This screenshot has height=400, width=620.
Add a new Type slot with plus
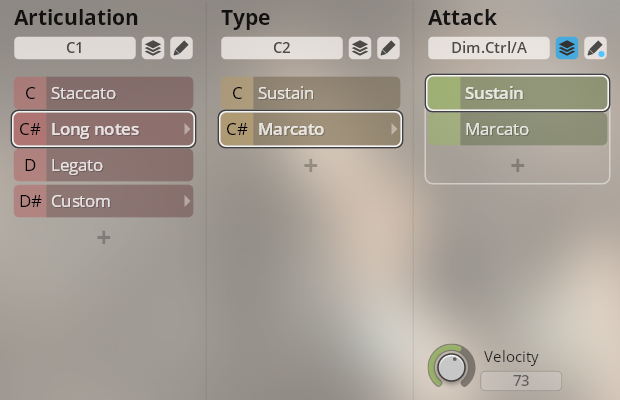point(310,165)
